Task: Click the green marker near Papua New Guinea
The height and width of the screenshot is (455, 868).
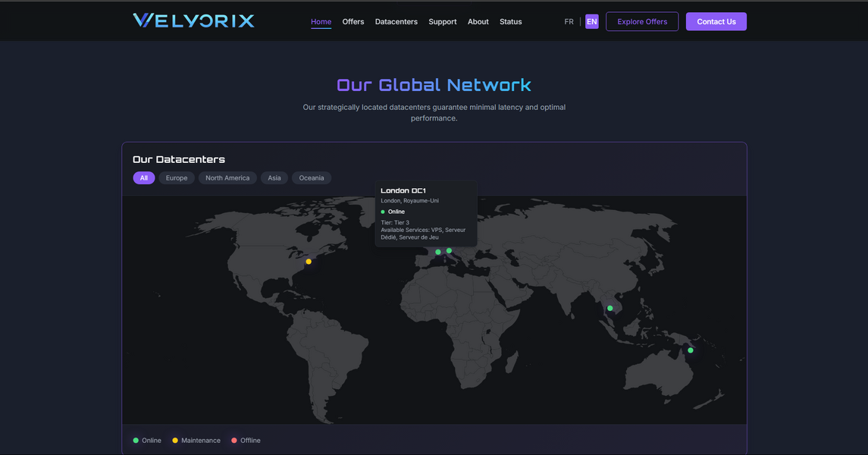Action: coord(691,350)
